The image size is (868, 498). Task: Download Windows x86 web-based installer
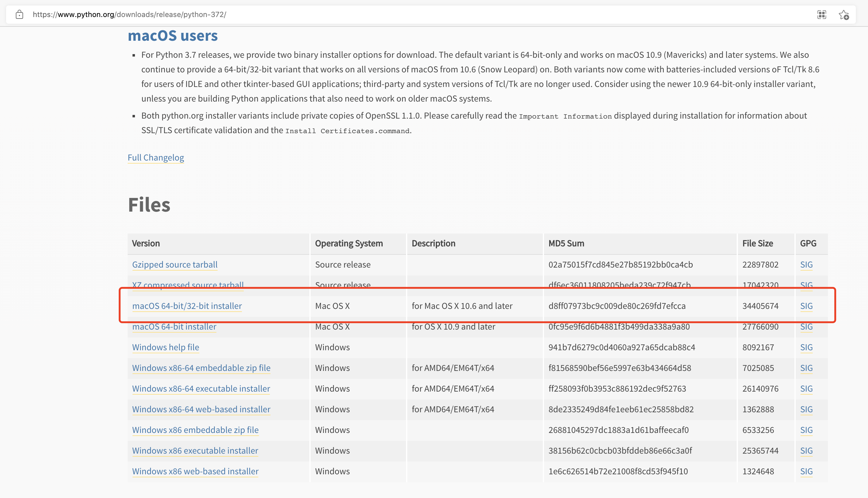click(195, 471)
